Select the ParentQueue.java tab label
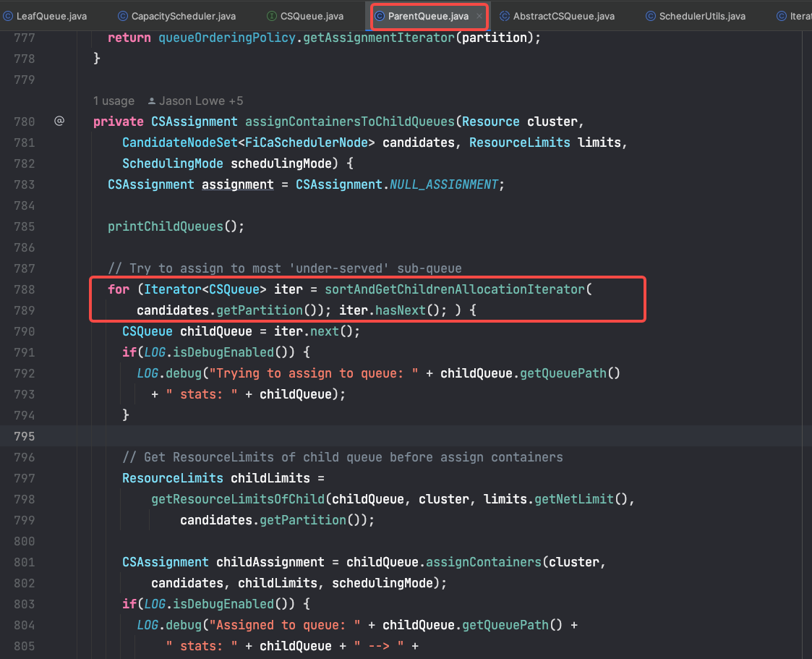The width and height of the screenshot is (812, 659). point(428,16)
